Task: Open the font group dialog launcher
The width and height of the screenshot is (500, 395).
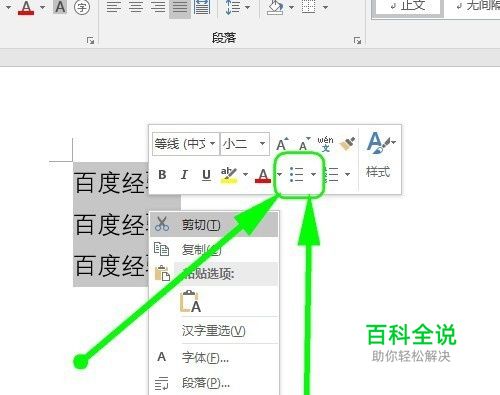Action: (90, 41)
